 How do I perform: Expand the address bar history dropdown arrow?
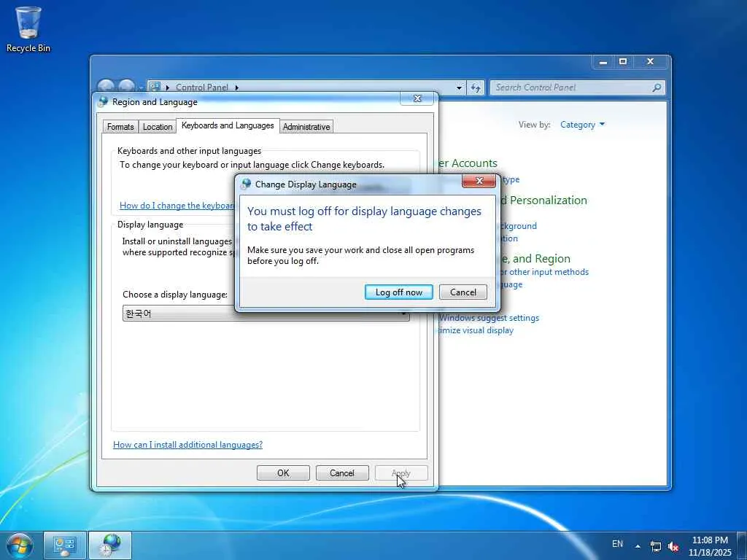pyautogui.click(x=459, y=87)
